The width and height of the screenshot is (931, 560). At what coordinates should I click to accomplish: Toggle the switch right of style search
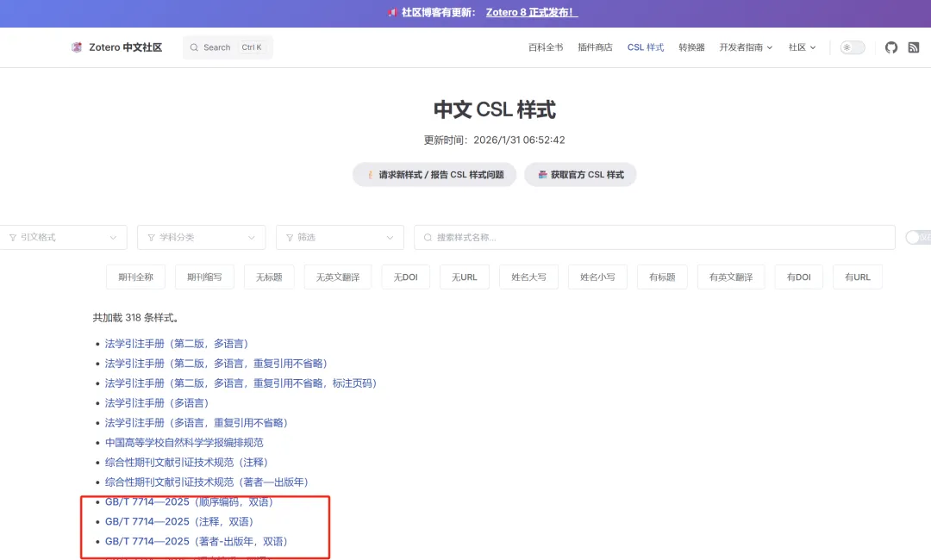(x=918, y=237)
